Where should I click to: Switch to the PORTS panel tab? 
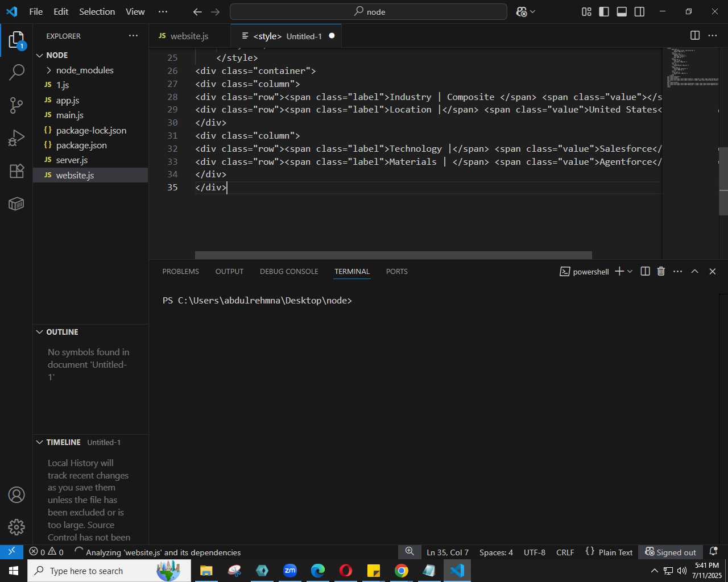click(x=397, y=272)
